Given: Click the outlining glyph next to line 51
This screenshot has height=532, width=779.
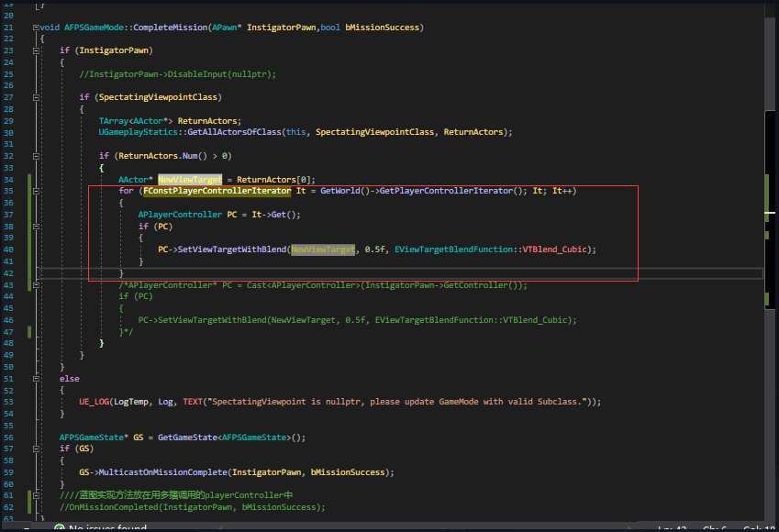Looking at the screenshot, I should tap(35, 378).
